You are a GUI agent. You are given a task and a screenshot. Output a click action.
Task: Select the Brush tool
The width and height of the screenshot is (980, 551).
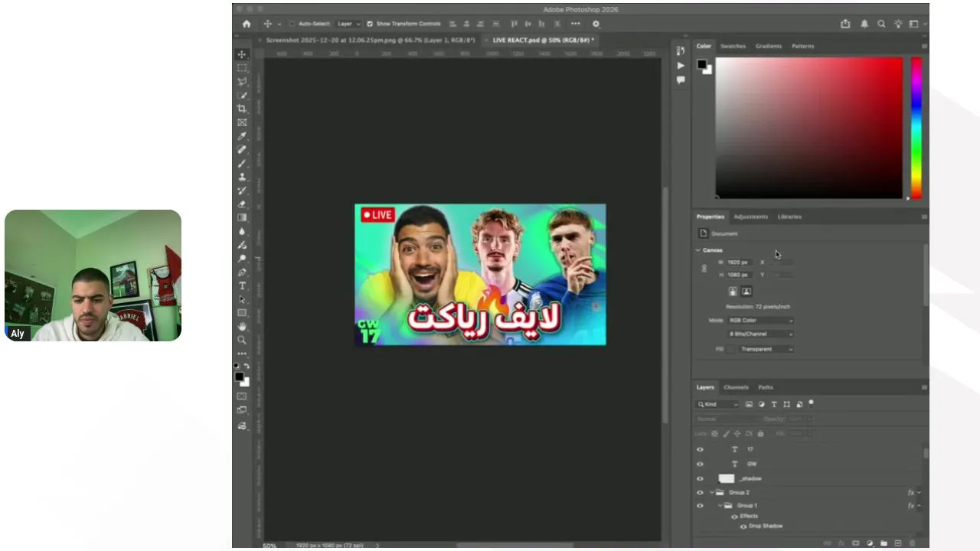(242, 163)
